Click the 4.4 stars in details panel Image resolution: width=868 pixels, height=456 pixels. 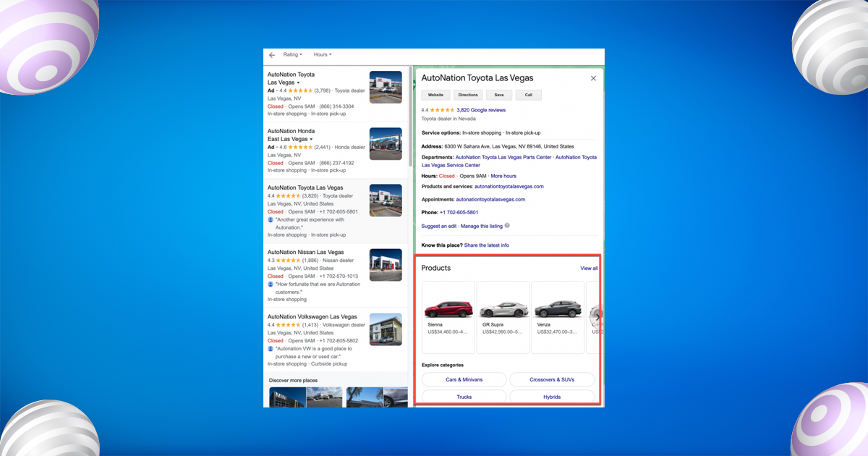tap(442, 110)
